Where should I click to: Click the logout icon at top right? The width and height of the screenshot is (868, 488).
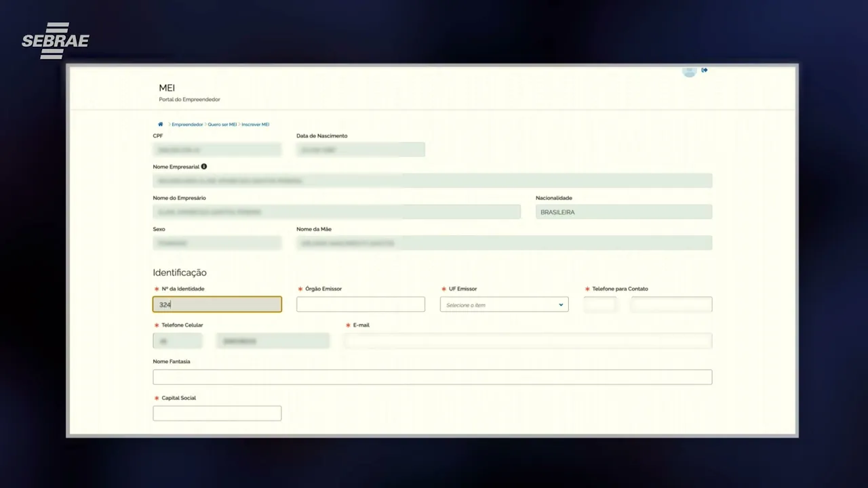[705, 70]
